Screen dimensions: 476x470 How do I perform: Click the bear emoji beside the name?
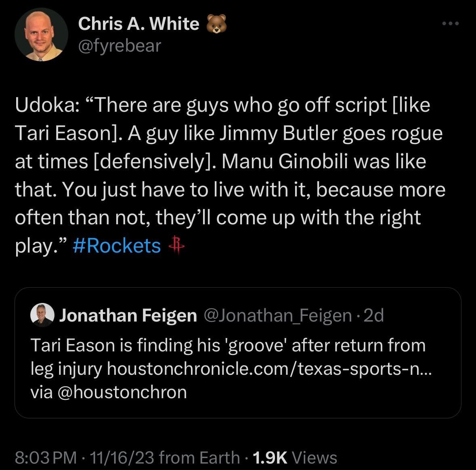[x=216, y=24]
